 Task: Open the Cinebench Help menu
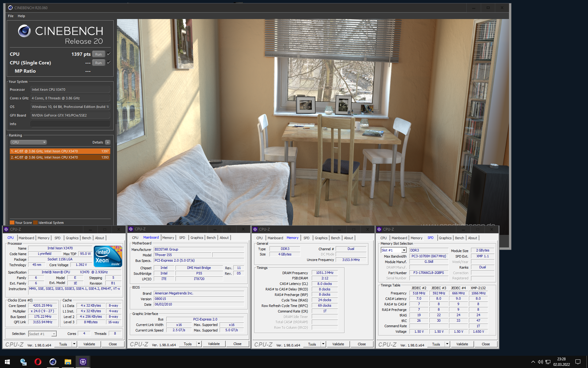[x=21, y=16]
